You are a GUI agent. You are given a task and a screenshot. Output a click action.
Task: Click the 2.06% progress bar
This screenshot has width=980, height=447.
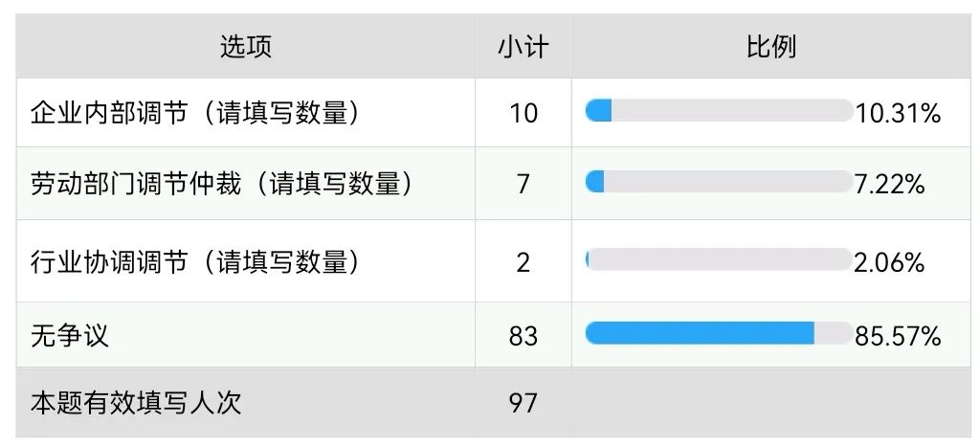click(718, 259)
